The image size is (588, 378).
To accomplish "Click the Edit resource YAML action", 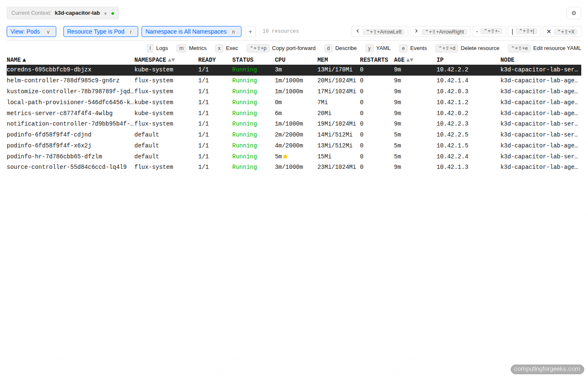I will coord(545,48).
